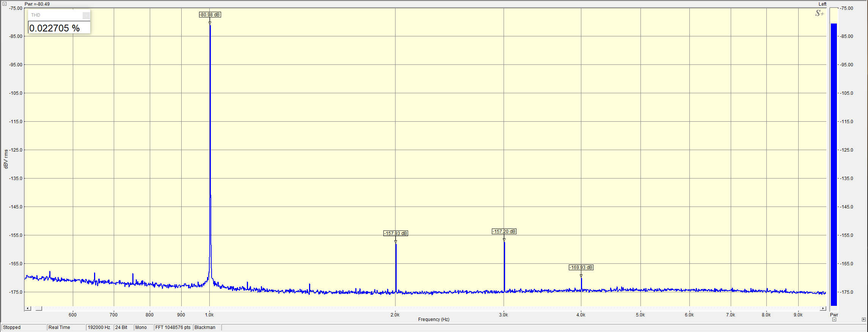The height and width of the screenshot is (332, 868).
Task: Click the S+ logo in the plot corner
Action: pyautogui.click(x=819, y=13)
